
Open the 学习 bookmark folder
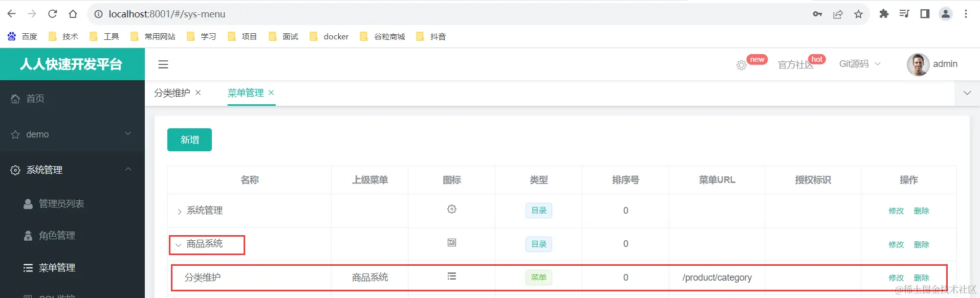click(201, 36)
